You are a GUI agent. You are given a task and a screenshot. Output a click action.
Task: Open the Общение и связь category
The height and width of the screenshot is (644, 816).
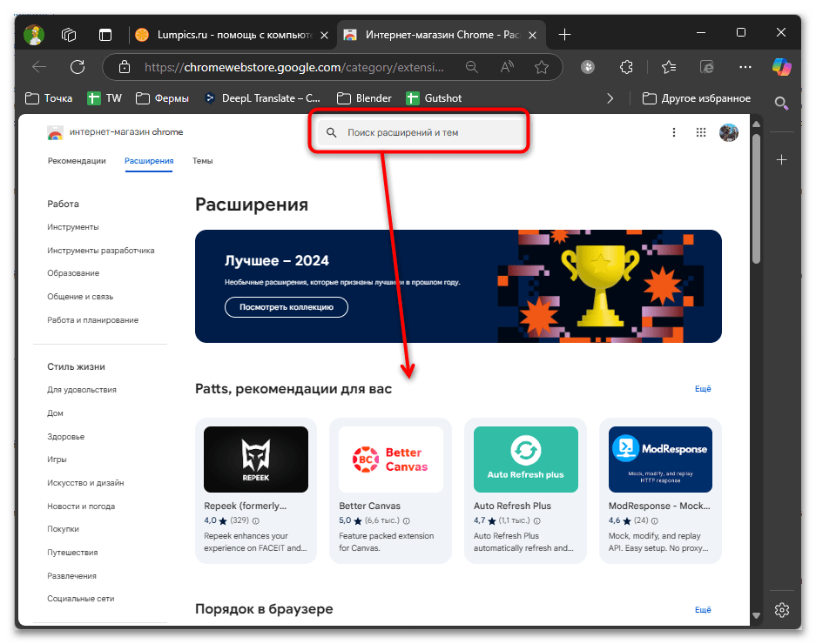pos(80,297)
